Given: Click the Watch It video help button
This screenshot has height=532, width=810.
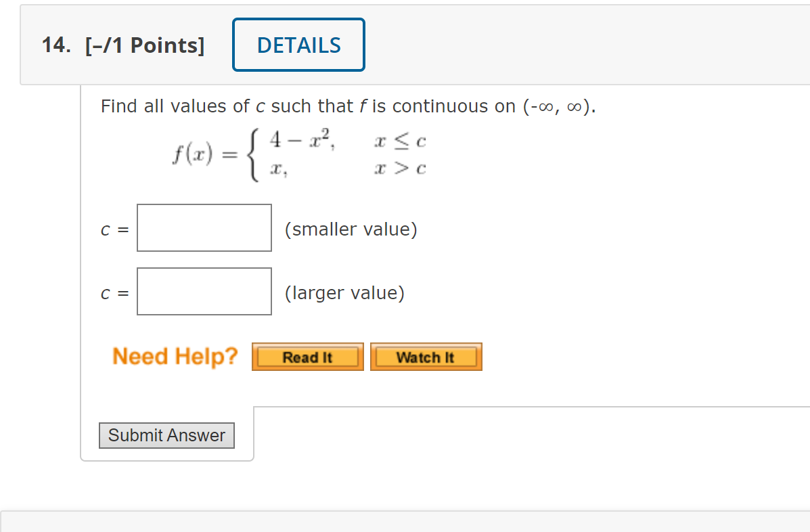Looking at the screenshot, I should [x=426, y=357].
